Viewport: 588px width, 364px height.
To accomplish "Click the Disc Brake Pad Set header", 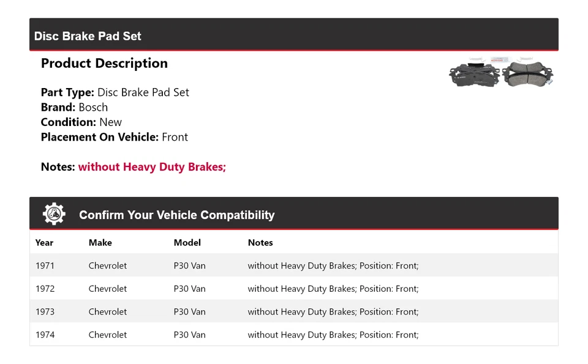I will tap(88, 36).
